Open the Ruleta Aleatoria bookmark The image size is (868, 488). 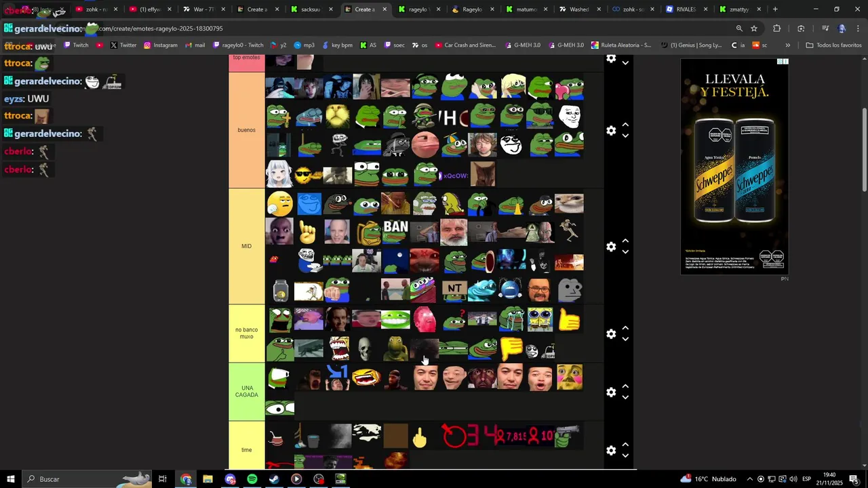(x=621, y=45)
